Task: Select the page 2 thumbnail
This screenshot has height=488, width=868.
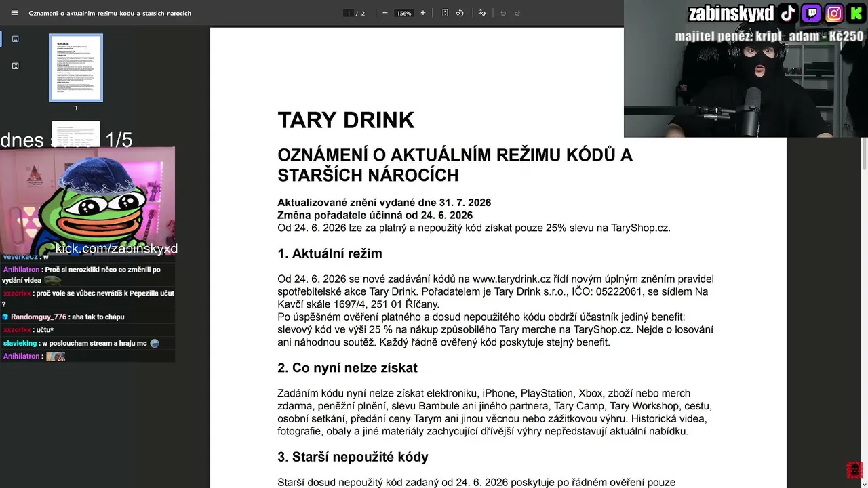Action: click(x=76, y=133)
